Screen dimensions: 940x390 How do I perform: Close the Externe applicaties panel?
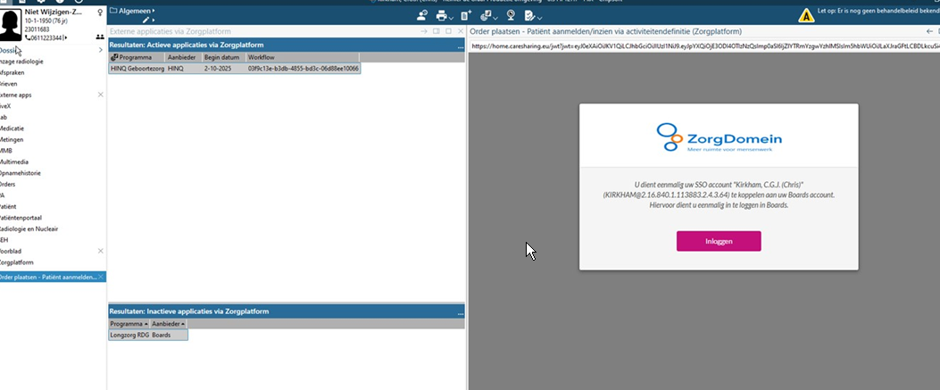[460, 31]
